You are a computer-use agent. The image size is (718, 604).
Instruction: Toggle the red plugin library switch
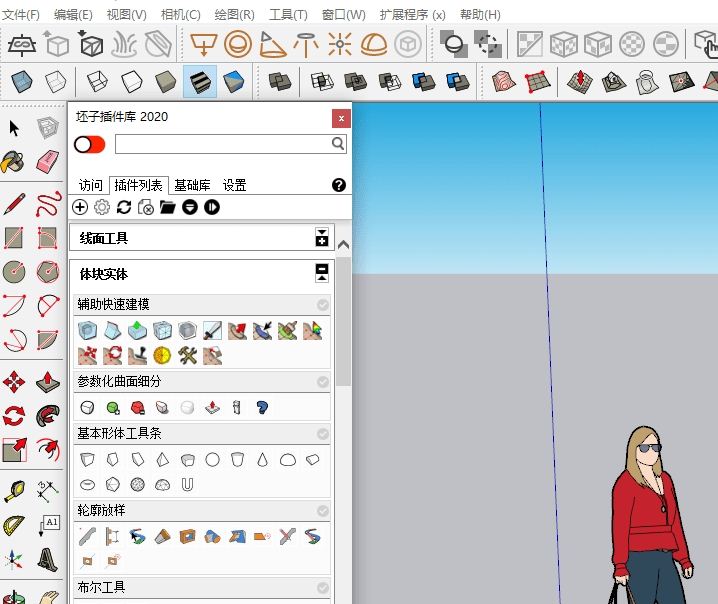tap(89, 145)
